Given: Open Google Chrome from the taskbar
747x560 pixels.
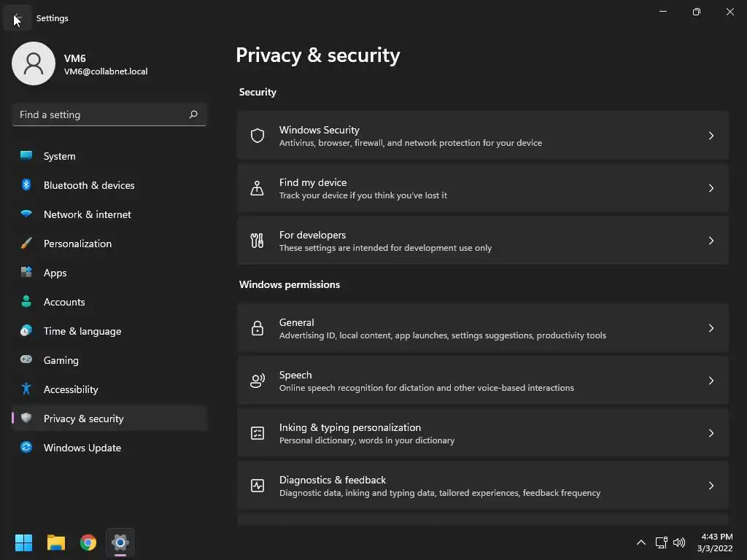Looking at the screenshot, I should [x=88, y=542].
